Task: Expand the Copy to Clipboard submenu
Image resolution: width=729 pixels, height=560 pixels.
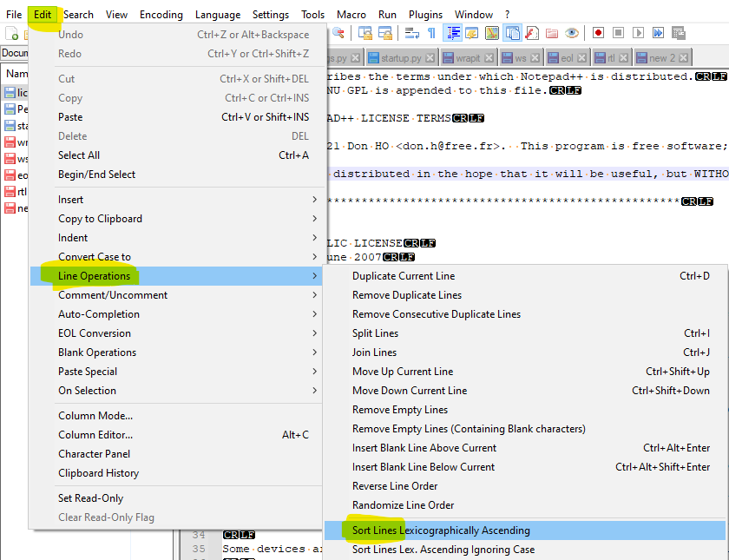Action: click(176, 219)
